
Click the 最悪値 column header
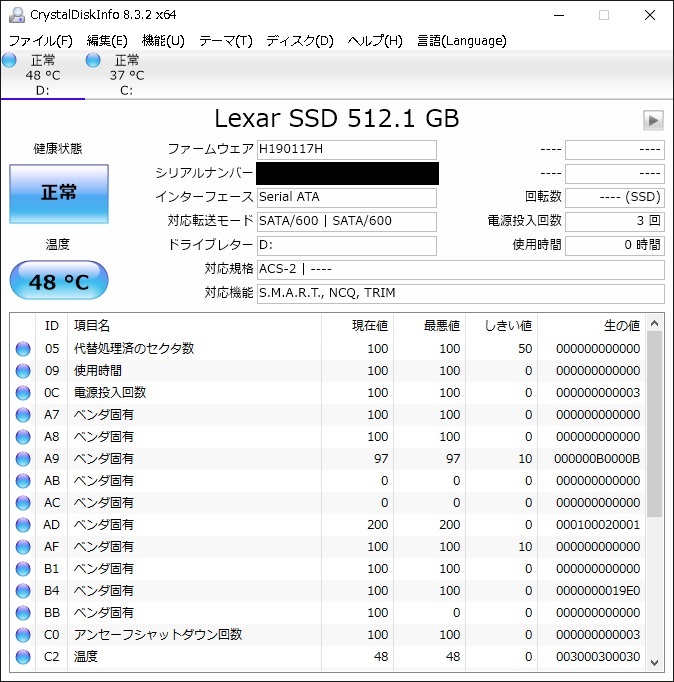point(430,325)
